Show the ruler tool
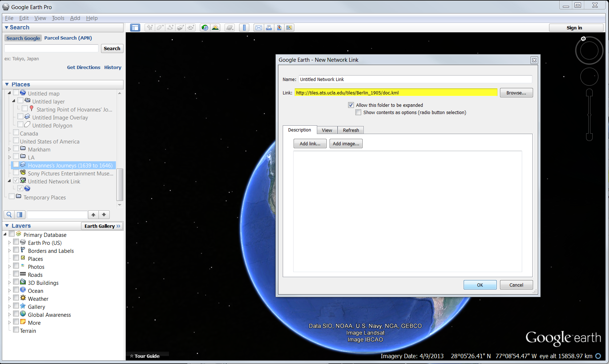Image resolution: width=609 pixels, height=364 pixels. [244, 28]
